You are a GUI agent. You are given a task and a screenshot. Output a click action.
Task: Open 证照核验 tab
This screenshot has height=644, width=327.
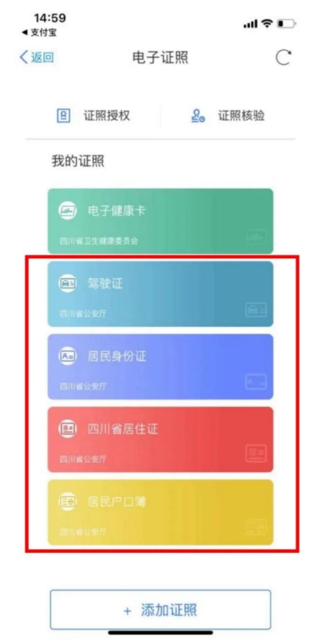[227, 116]
